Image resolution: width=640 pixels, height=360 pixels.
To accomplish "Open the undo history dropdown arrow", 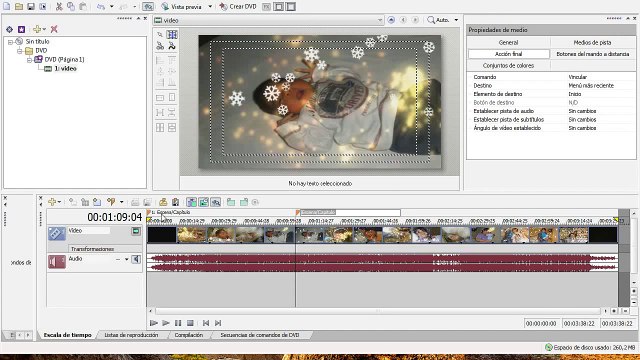I will pyautogui.click(x=111, y=7).
